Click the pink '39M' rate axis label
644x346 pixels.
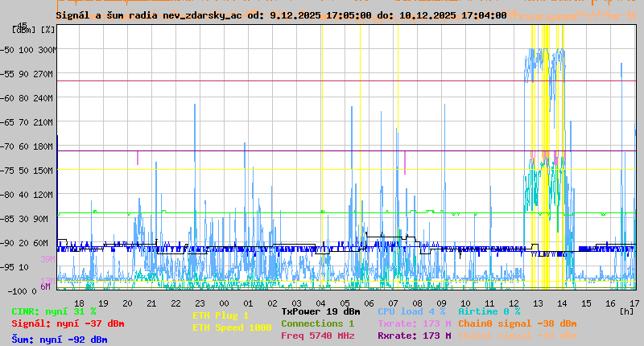pos(47,259)
